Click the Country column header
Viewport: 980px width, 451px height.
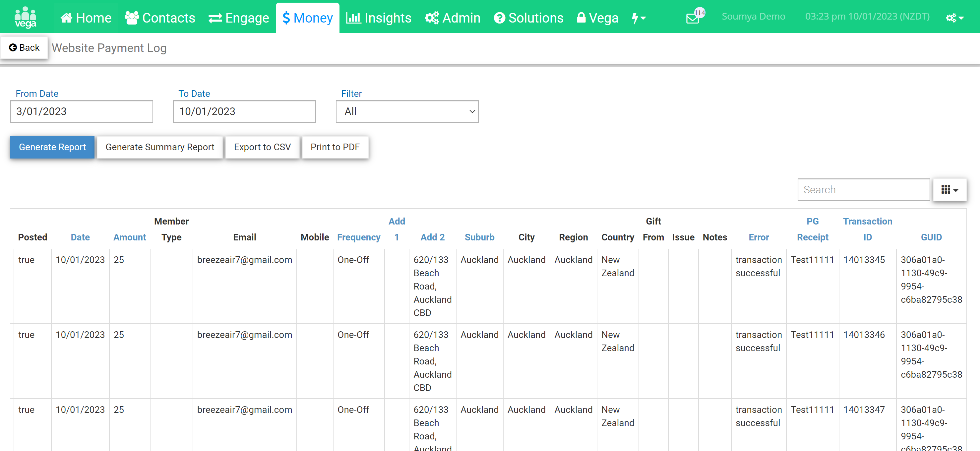pyautogui.click(x=617, y=237)
